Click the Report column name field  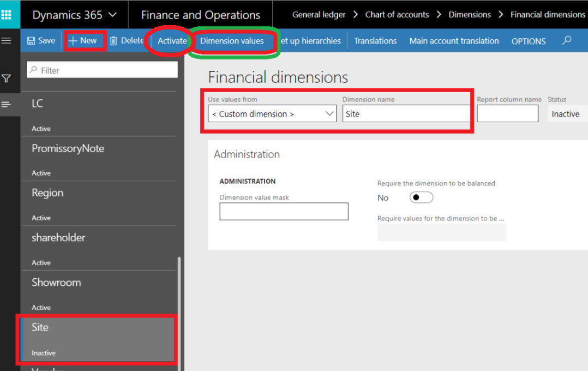(507, 113)
